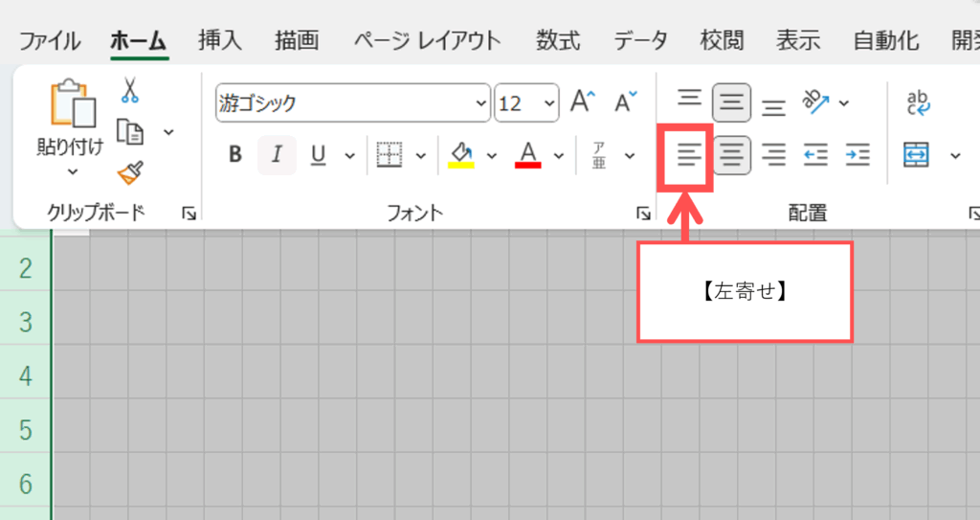This screenshot has height=520, width=980.
Task: Increase font size with large A icon
Action: 583,102
